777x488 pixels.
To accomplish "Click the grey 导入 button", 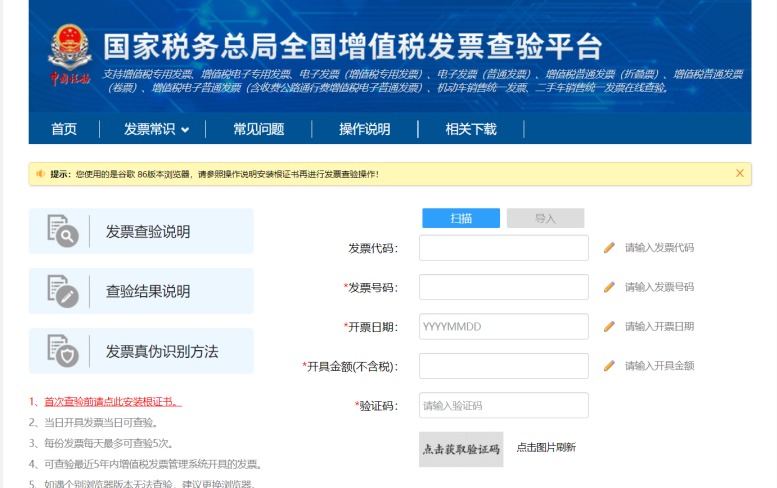I will coord(546,218).
